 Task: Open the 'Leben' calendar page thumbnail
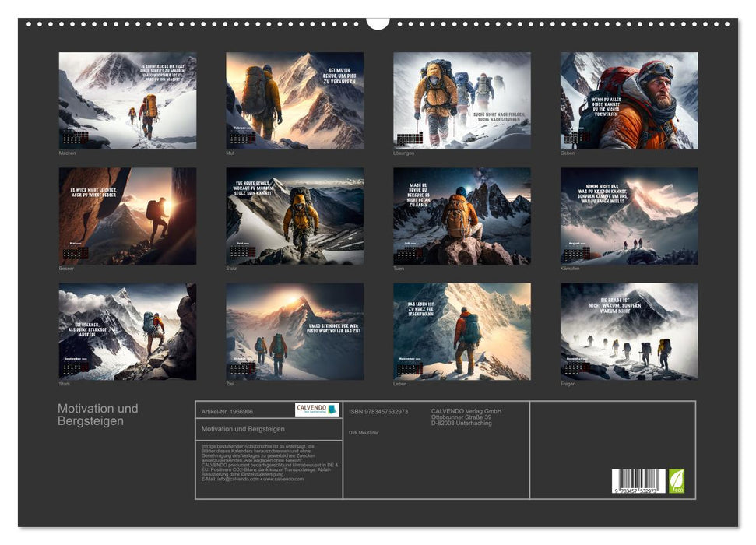[462, 331]
